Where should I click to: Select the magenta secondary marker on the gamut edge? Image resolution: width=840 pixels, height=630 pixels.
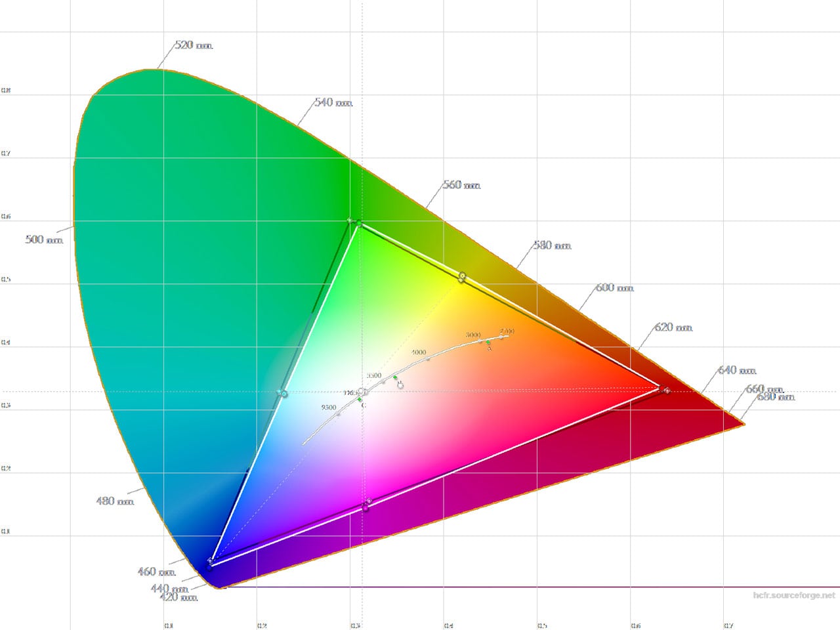click(x=366, y=506)
